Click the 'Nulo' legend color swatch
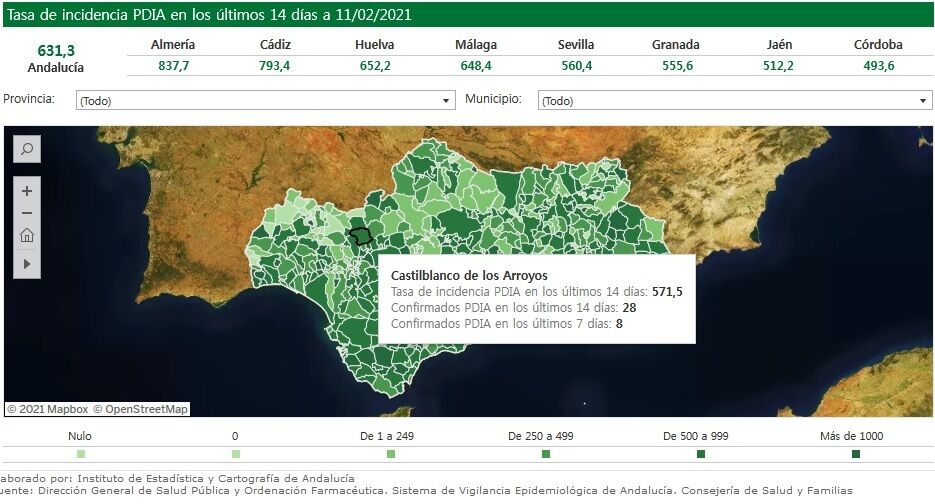Image resolution: width=935 pixels, height=504 pixels. coord(80,454)
